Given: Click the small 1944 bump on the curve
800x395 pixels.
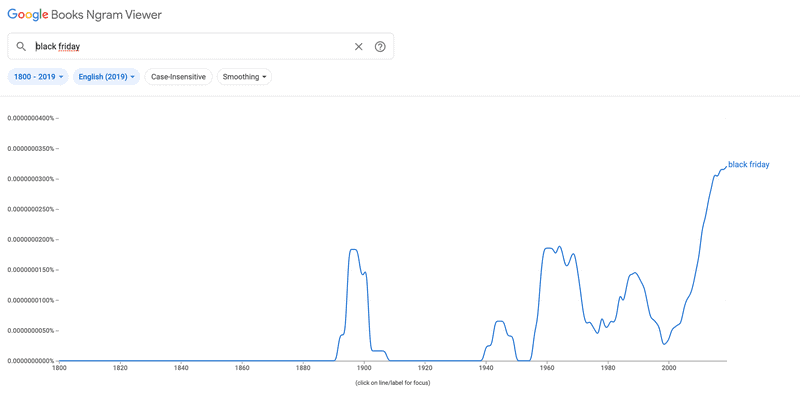Looking at the screenshot, I should point(500,321).
